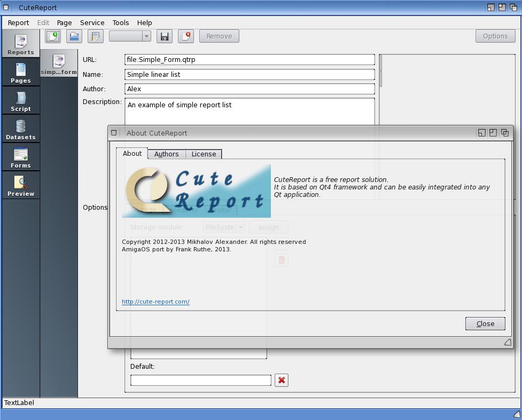This screenshot has width=522, height=420.
Task: Open the Forms section in the sidebar
Action: pos(21,157)
